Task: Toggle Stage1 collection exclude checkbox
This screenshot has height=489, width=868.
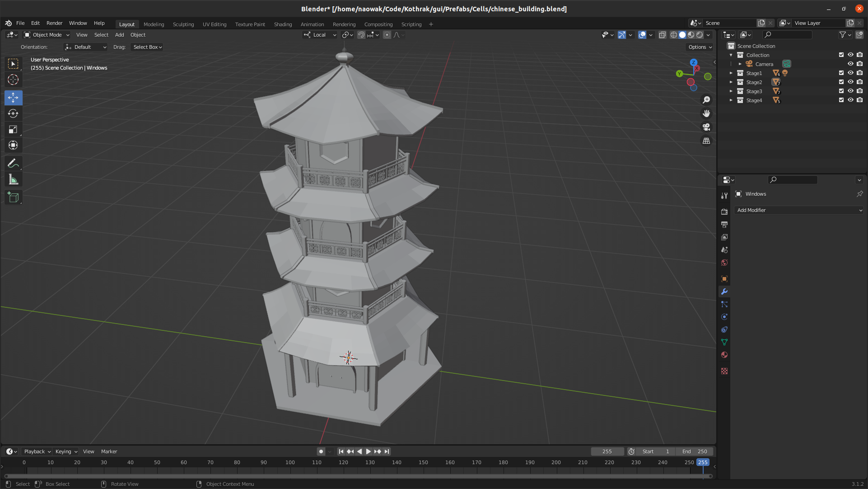Action: click(x=841, y=73)
